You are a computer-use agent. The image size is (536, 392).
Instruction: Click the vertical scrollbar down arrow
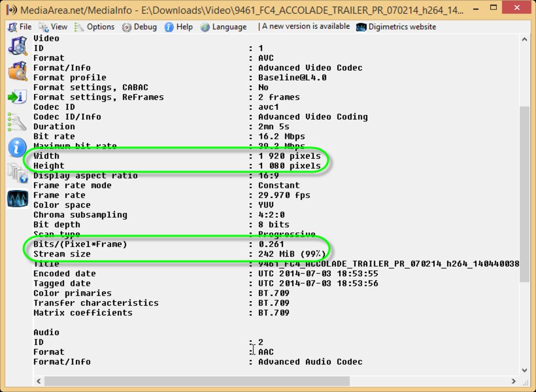point(525,370)
